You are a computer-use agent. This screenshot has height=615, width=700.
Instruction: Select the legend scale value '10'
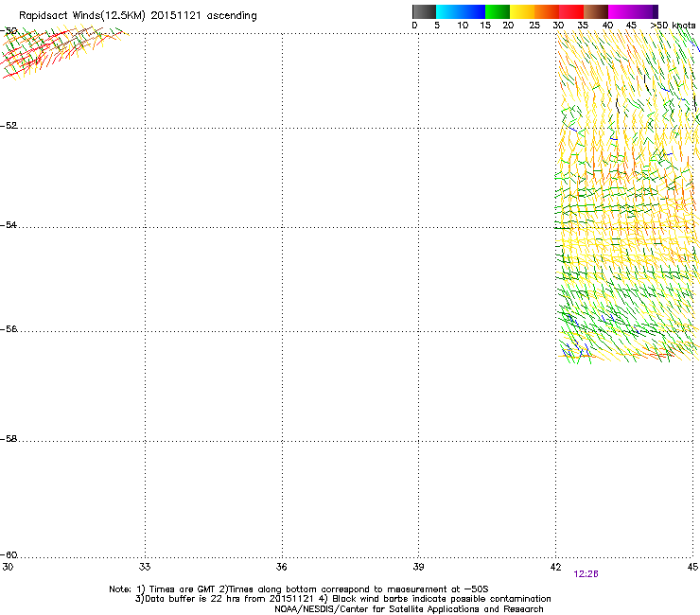pyautogui.click(x=463, y=26)
